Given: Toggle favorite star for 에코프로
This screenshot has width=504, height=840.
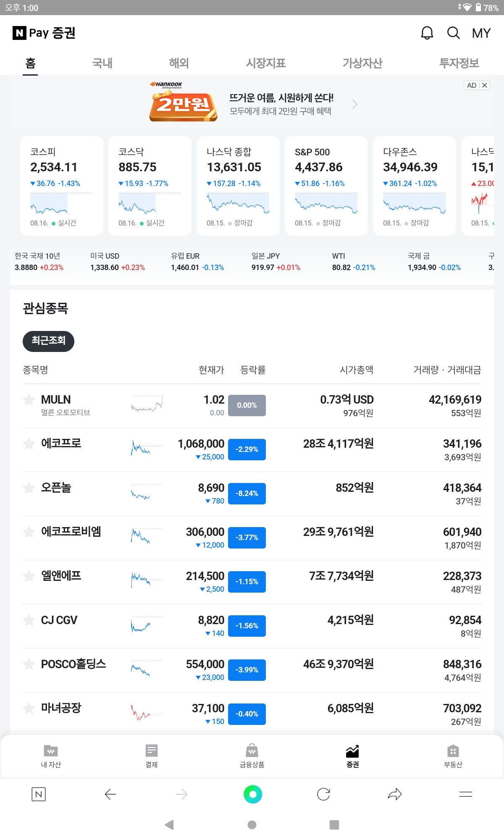Looking at the screenshot, I should pyautogui.click(x=29, y=444).
